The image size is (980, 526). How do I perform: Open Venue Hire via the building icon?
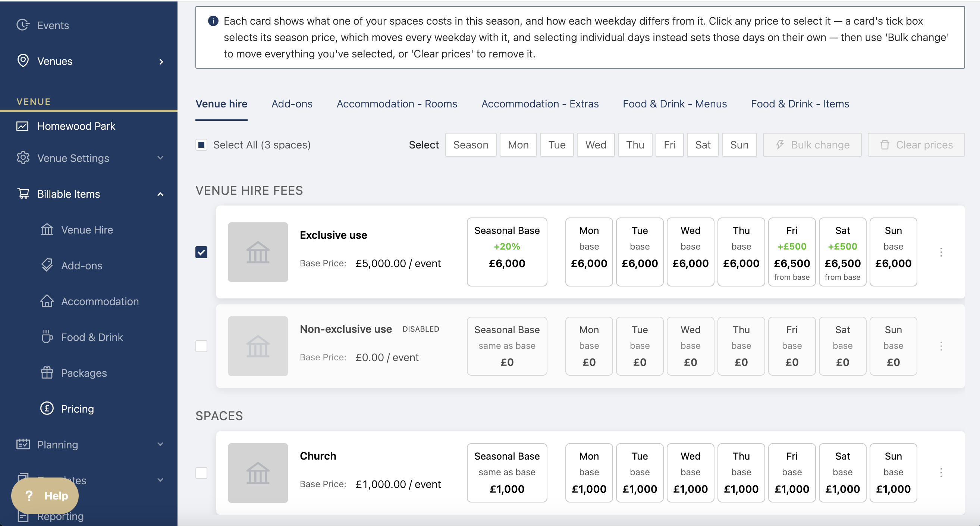point(47,229)
